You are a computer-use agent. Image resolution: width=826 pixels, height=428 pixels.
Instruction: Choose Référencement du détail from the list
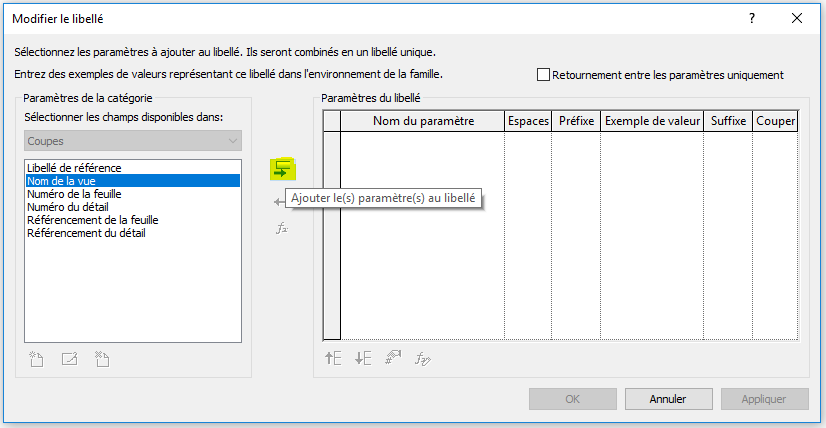(86, 233)
